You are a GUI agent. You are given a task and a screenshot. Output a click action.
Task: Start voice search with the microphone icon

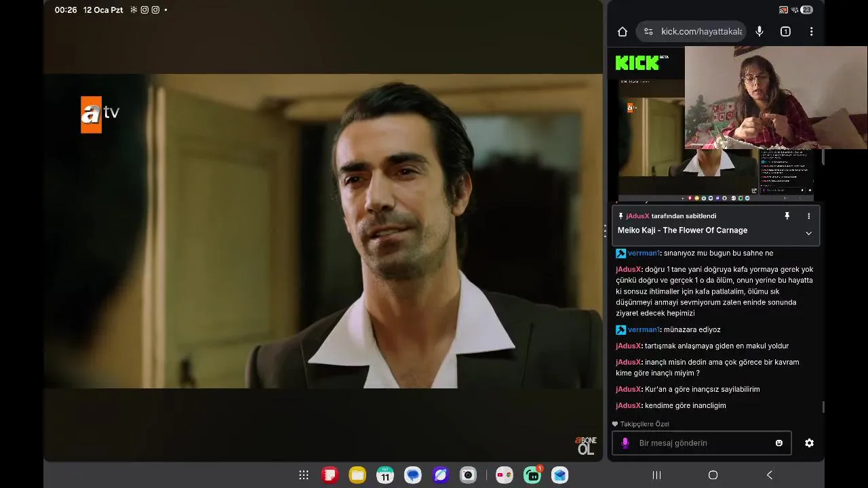[759, 31]
